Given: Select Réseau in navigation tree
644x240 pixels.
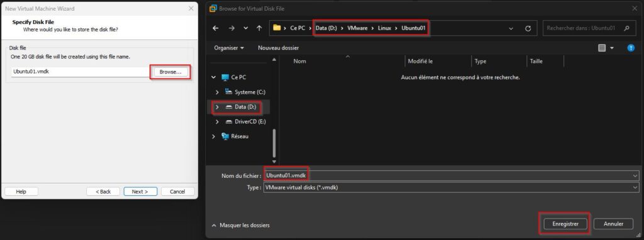Looking at the screenshot, I should click(x=240, y=136).
